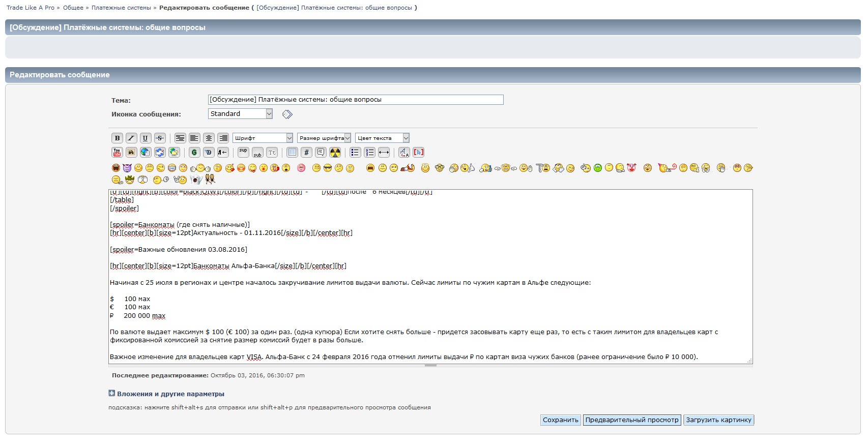868x445 pixels.
Task: Apply strikethrough formatting
Action: coord(160,138)
